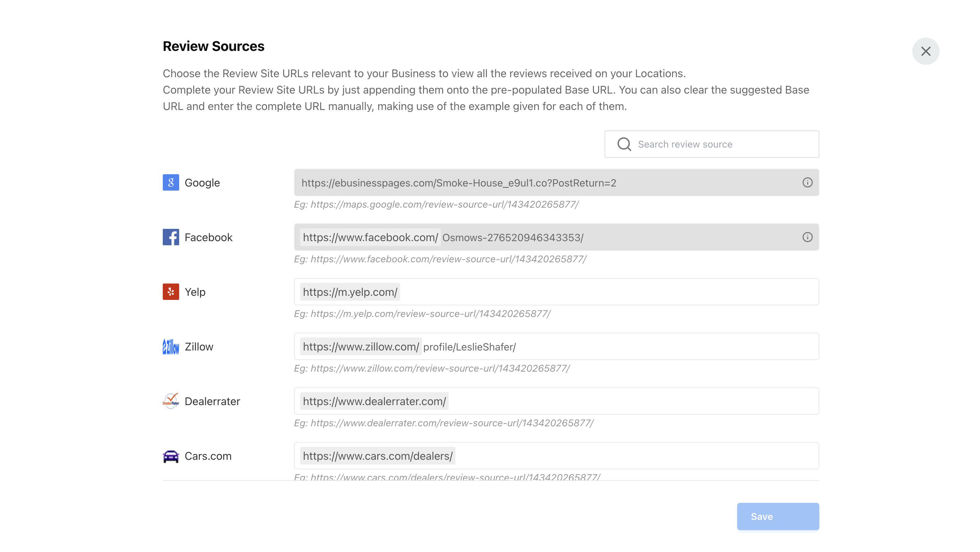Image resolution: width=980 pixels, height=552 pixels.
Task: Click into the Zillow URL input field
Action: coord(666,346)
